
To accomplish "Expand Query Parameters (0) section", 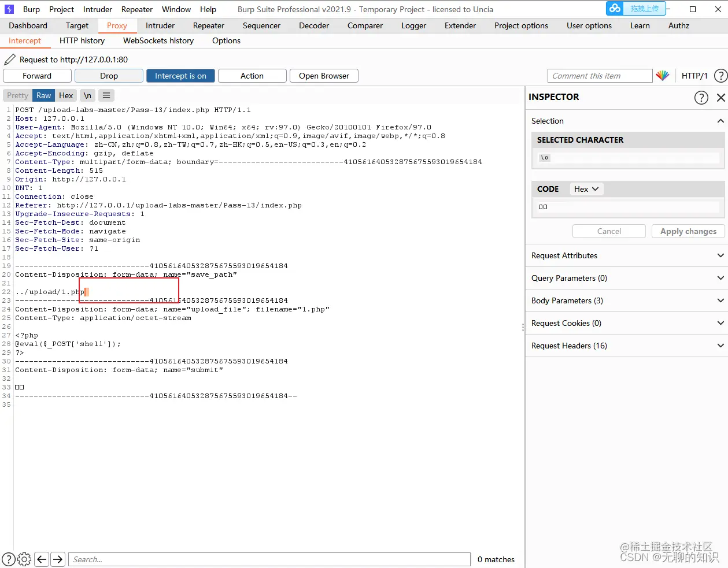I will 626,278.
